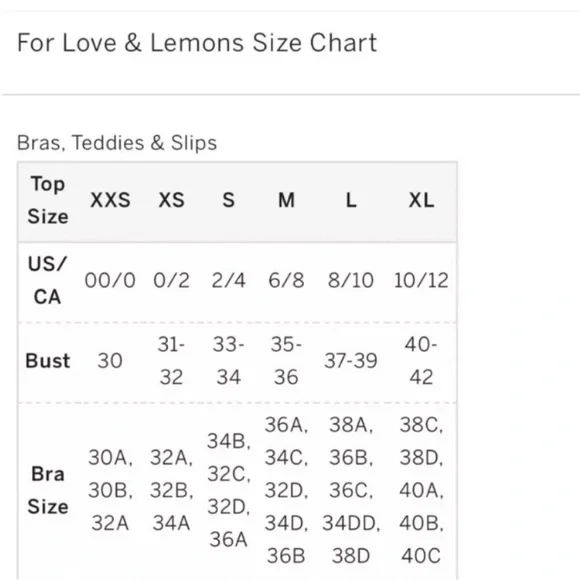The height and width of the screenshot is (580, 580).
Task: Select the 'US/CA' row label
Action: (47, 280)
